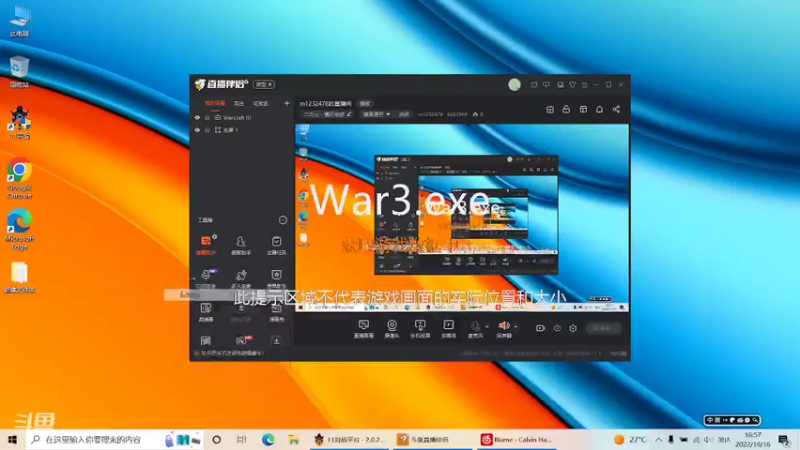This screenshot has width=800, height=450.
Task: Open the clock showing 16:57
Action: (753, 439)
